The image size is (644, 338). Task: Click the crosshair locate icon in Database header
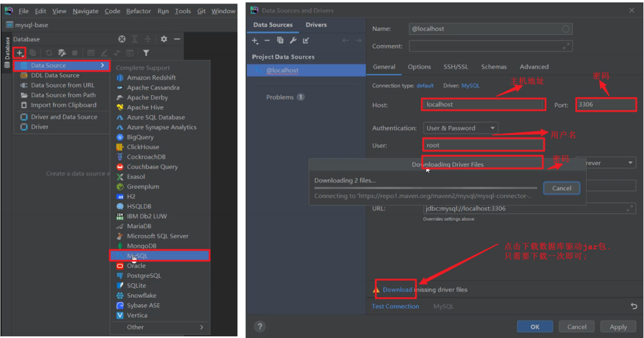coord(122,39)
